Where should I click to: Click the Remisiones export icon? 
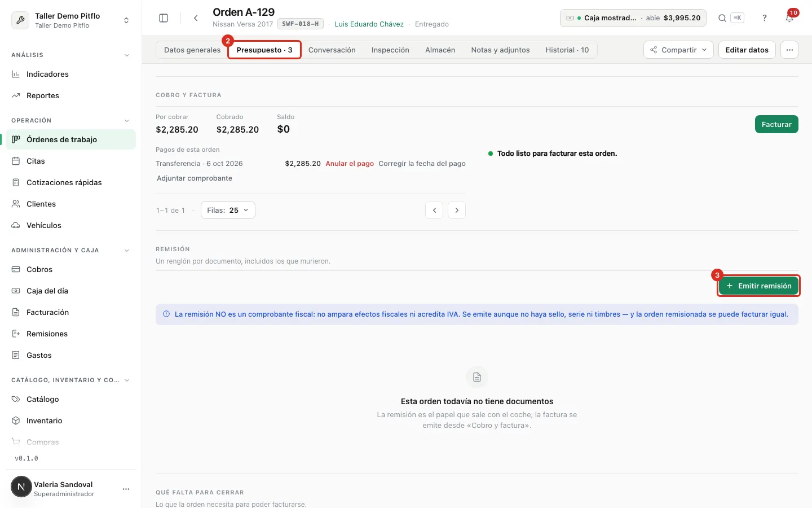tap(16, 334)
